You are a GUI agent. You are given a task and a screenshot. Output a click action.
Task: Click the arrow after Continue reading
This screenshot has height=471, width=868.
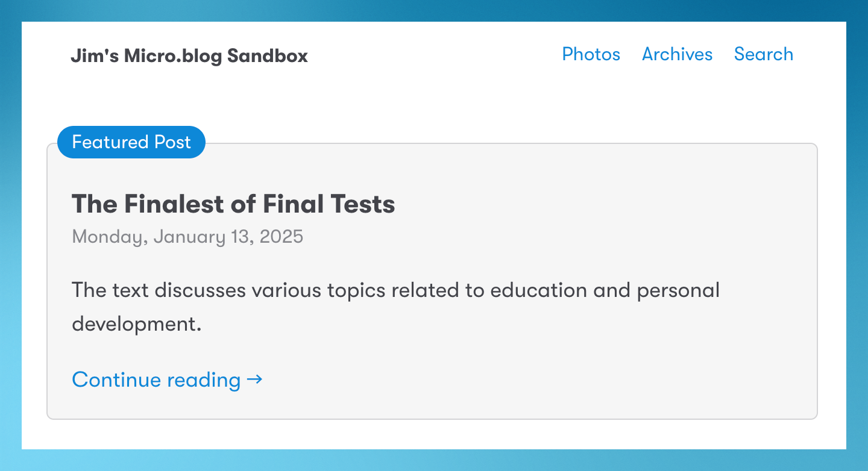(x=254, y=379)
